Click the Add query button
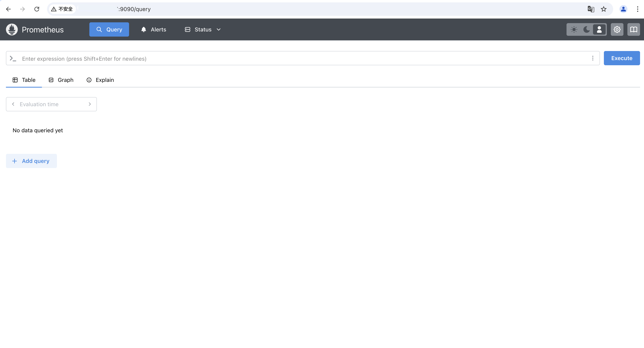This screenshot has width=644, height=348. pyautogui.click(x=31, y=161)
